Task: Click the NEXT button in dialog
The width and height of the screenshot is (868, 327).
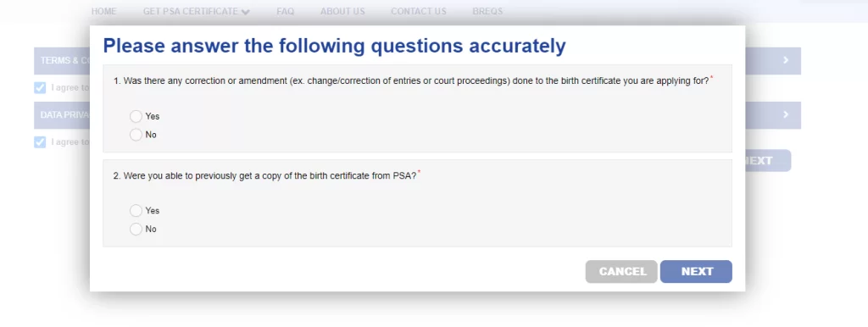Action: pos(696,272)
